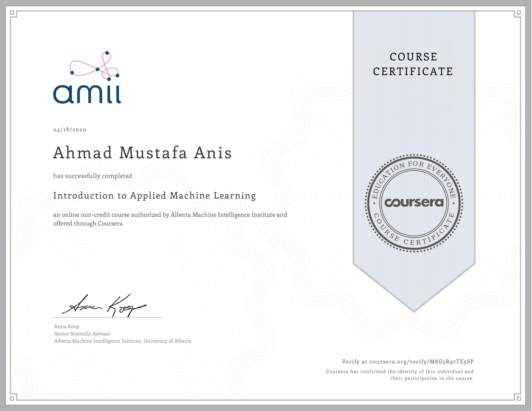Image resolution: width=532 pixels, height=411 pixels.
Task: Click the COURSE CERTIFICATE heading
Action: (413, 64)
